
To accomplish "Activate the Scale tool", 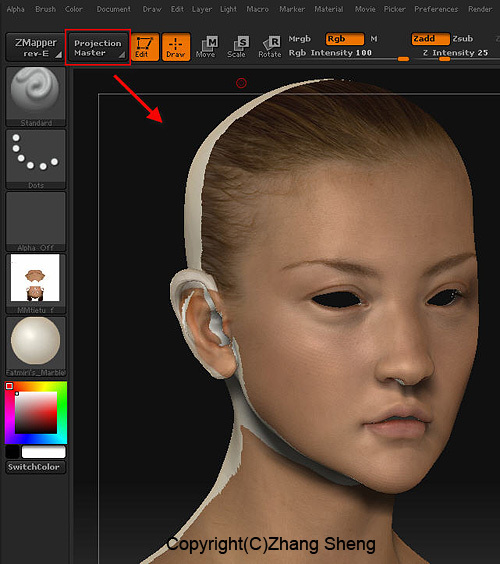I will tap(237, 47).
